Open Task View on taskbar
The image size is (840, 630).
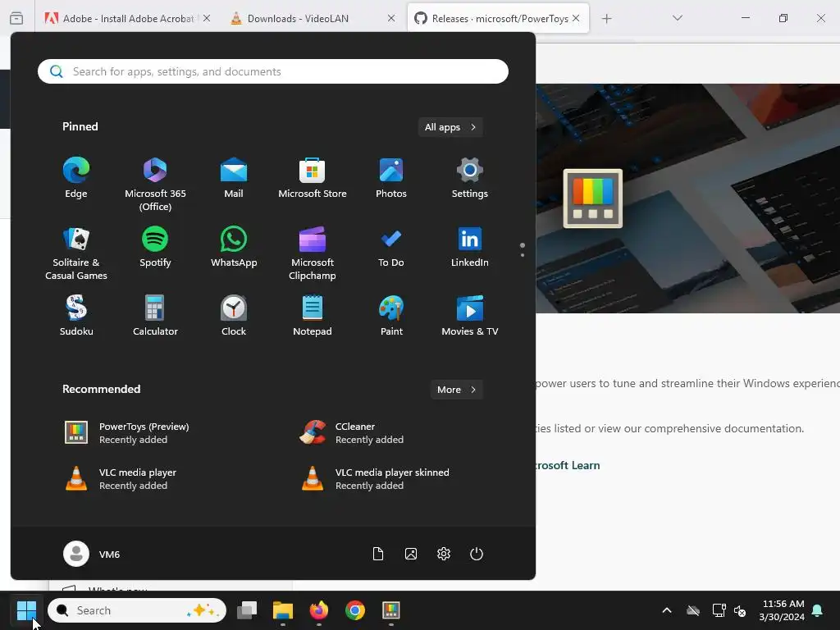246,610
